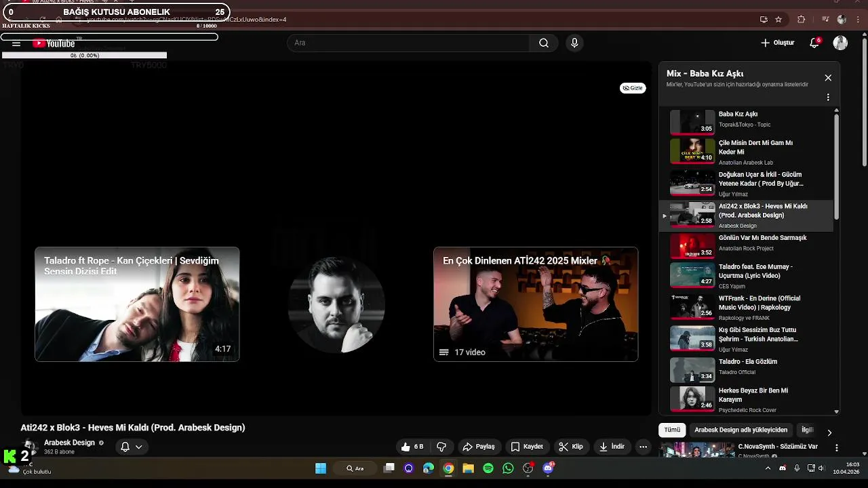Open Microsoft Edge from the taskbar
This screenshot has width=868, height=488.
428,468
